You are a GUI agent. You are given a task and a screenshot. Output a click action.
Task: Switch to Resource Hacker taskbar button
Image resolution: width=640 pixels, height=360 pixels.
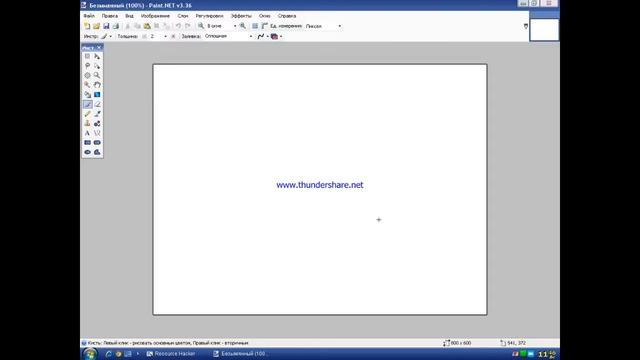pos(171,354)
